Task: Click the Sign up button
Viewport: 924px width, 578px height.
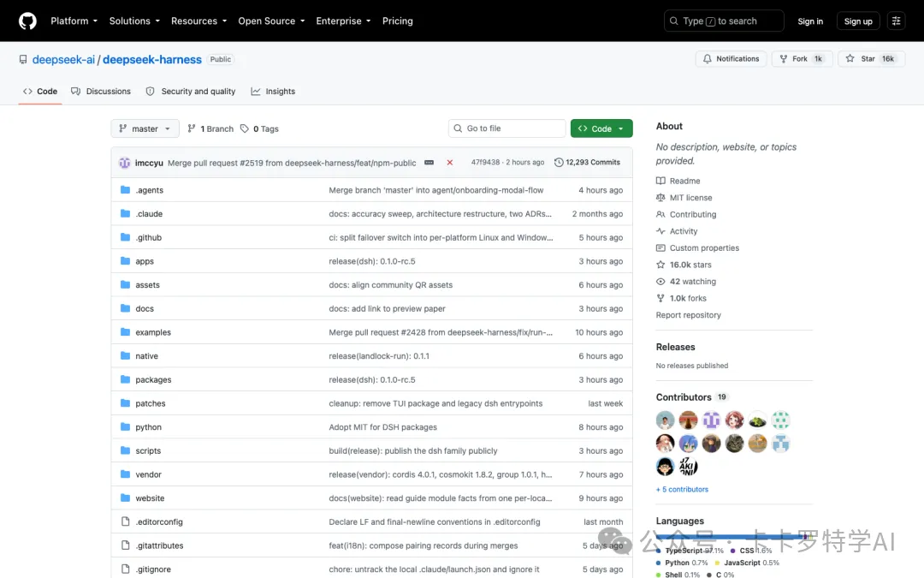Action: (x=858, y=21)
